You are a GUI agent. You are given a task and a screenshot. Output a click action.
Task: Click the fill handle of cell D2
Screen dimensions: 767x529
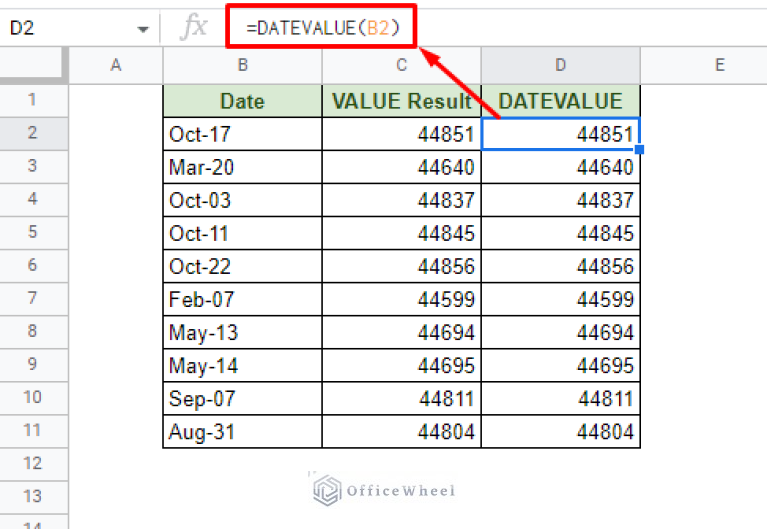639,150
